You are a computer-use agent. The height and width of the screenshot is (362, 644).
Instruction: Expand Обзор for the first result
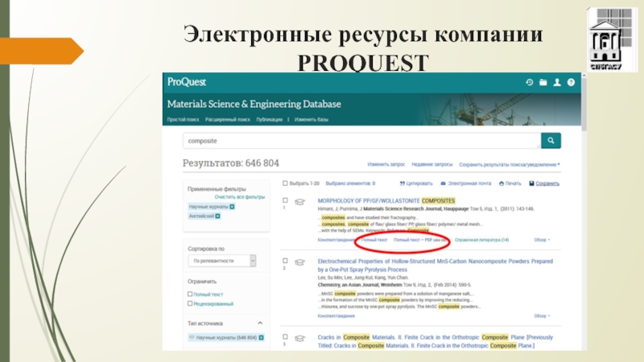tap(543, 240)
